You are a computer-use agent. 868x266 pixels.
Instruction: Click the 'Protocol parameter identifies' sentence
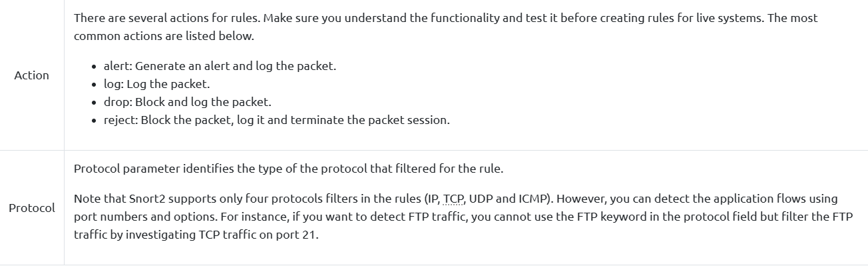[288, 169]
